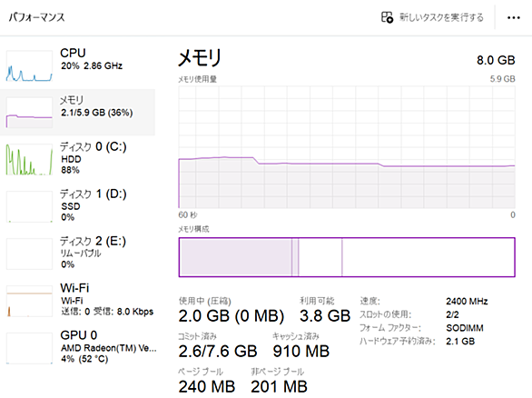Open Wi-Fi network performance entry
Image resolution: width=532 pixels, height=398 pixels.
78,301
